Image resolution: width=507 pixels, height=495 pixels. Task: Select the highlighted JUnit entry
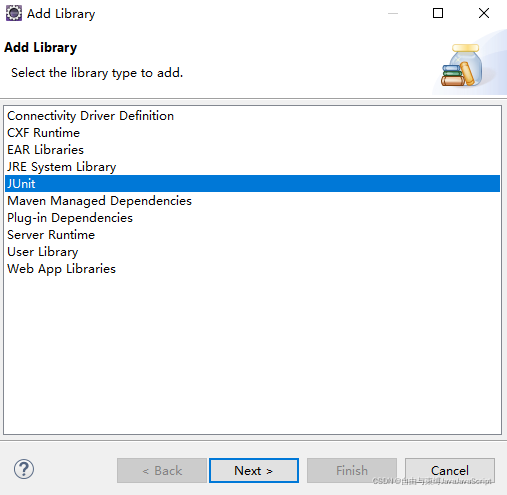point(252,184)
